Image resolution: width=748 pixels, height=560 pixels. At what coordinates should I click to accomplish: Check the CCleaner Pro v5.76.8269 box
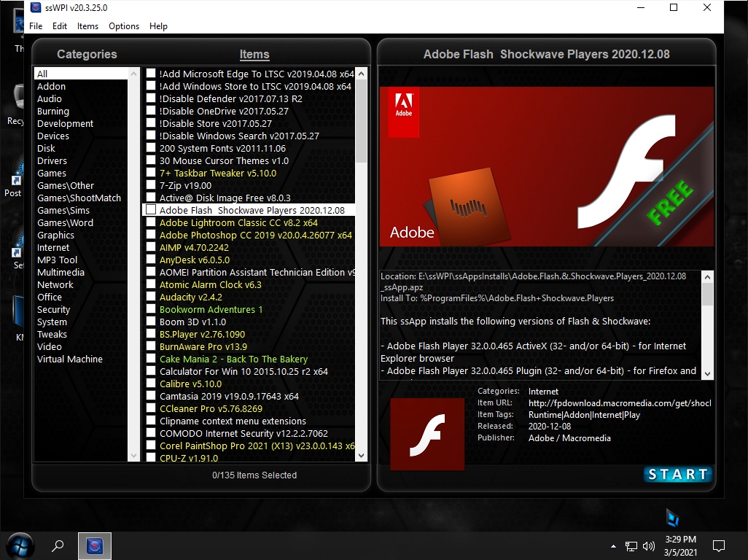151,408
